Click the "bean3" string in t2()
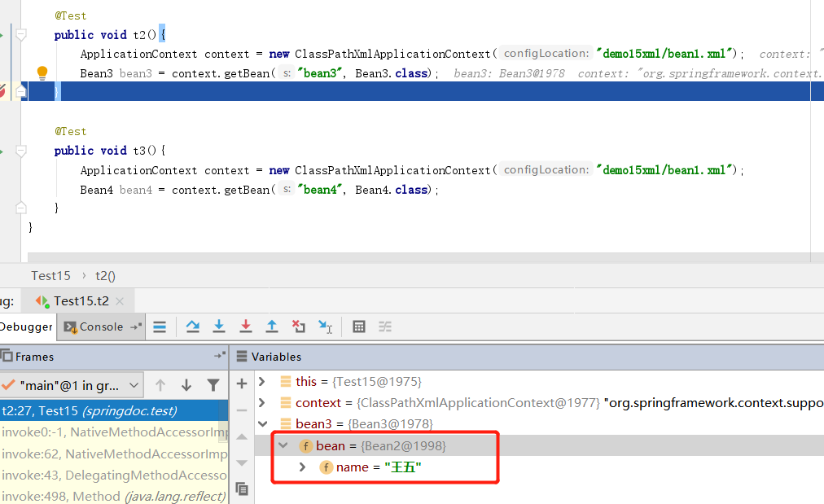This screenshot has height=504, width=824. tap(319, 73)
